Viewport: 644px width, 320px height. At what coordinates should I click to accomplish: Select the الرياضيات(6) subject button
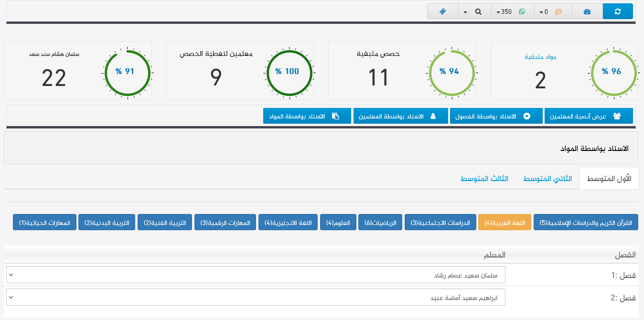coord(380,223)
